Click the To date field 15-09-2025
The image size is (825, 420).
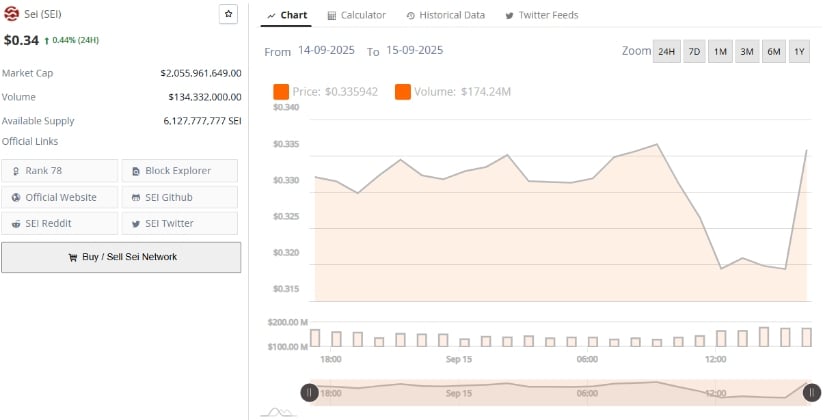[415, 51]
